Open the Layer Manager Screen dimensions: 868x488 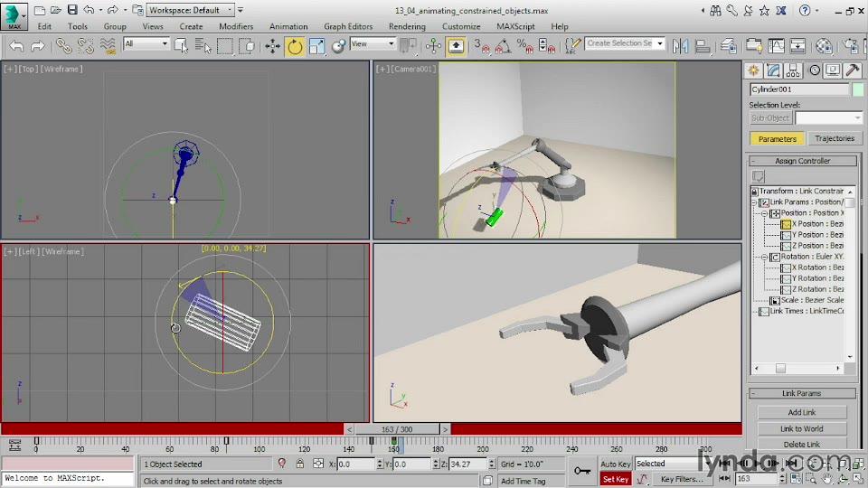[x=729, y=46]
